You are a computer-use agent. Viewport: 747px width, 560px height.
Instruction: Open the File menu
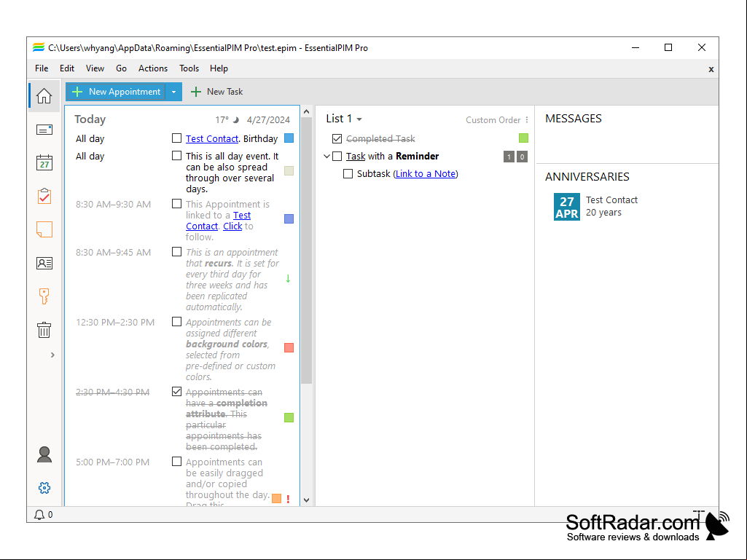[42, 68]
